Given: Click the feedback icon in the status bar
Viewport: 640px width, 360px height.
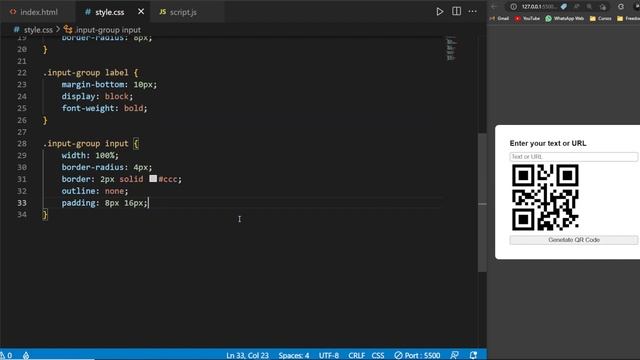Looking at the screenshot, I should tap(454, 356).
